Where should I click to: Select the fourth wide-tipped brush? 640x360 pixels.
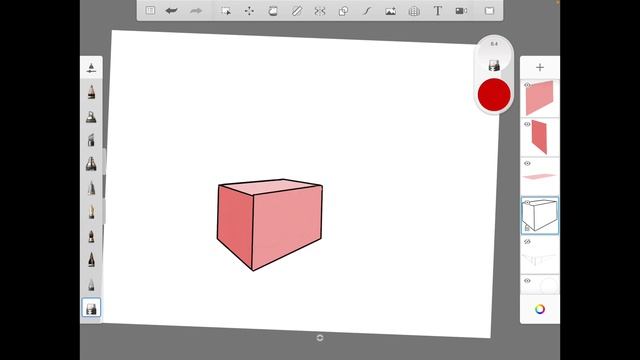pyautogui.click(x=91, y=164)
